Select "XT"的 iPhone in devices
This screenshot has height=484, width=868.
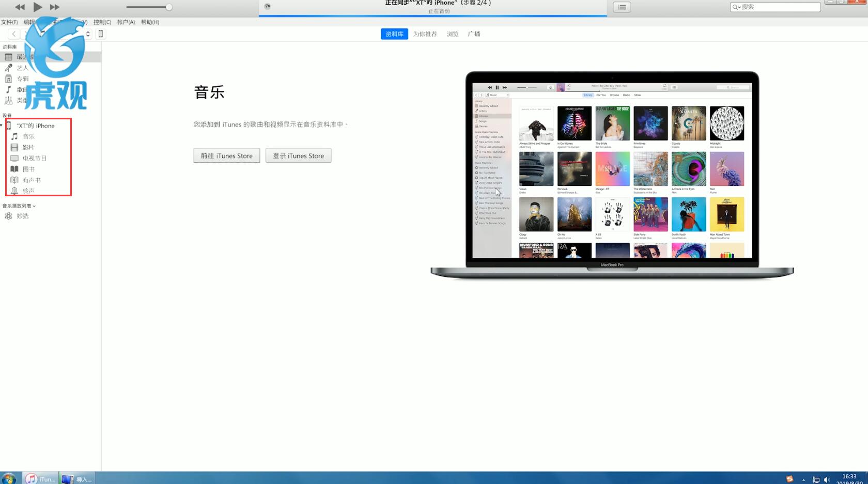pyautogui.click(x=35, y=126)
